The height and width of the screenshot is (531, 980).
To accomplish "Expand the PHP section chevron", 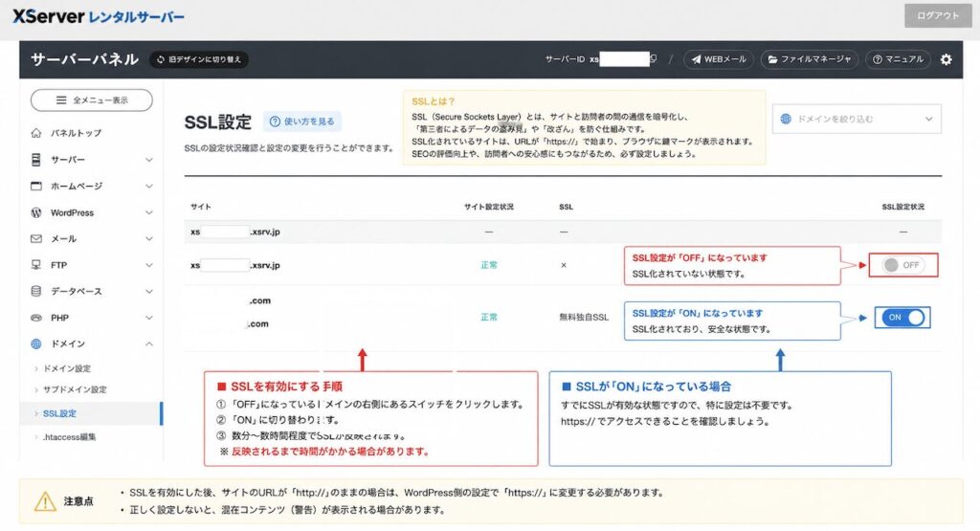I will pyautogui.click(x=148, y=318).
